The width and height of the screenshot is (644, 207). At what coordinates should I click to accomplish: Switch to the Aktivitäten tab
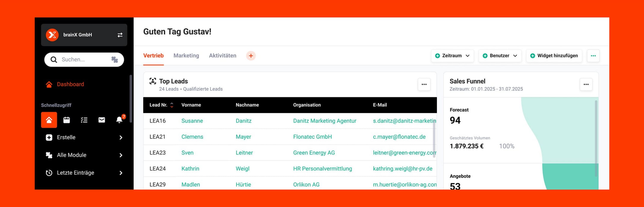click(222, 56)
